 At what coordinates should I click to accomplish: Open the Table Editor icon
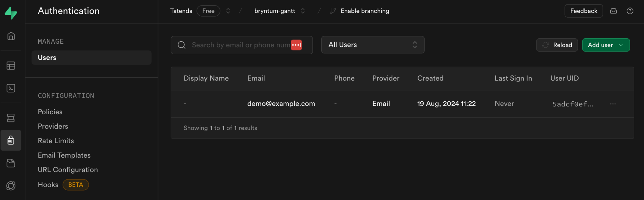tap(11, 66)
